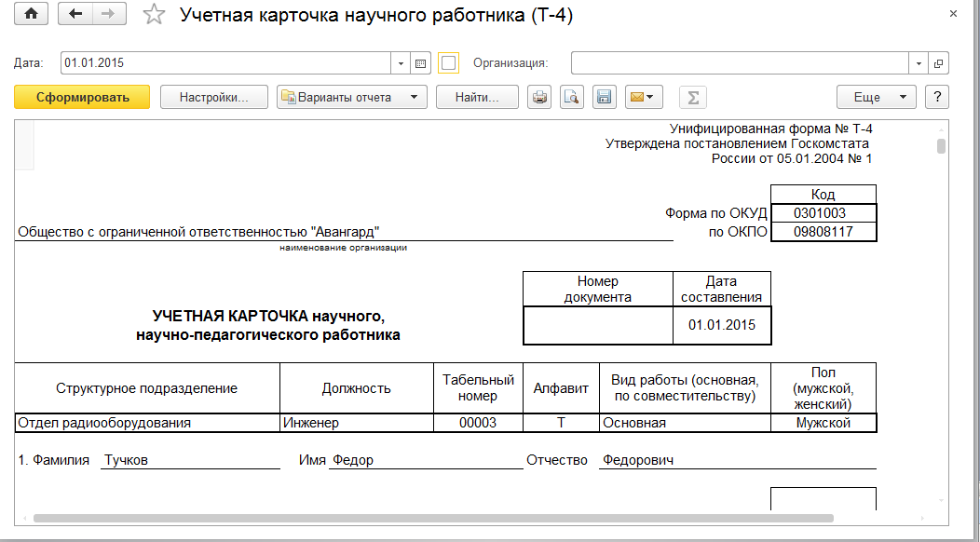Image resolution: width=980 pixels, height=542 pixels.
Task: Click the Структурное подразделение column header
Action: pos(147,388)
